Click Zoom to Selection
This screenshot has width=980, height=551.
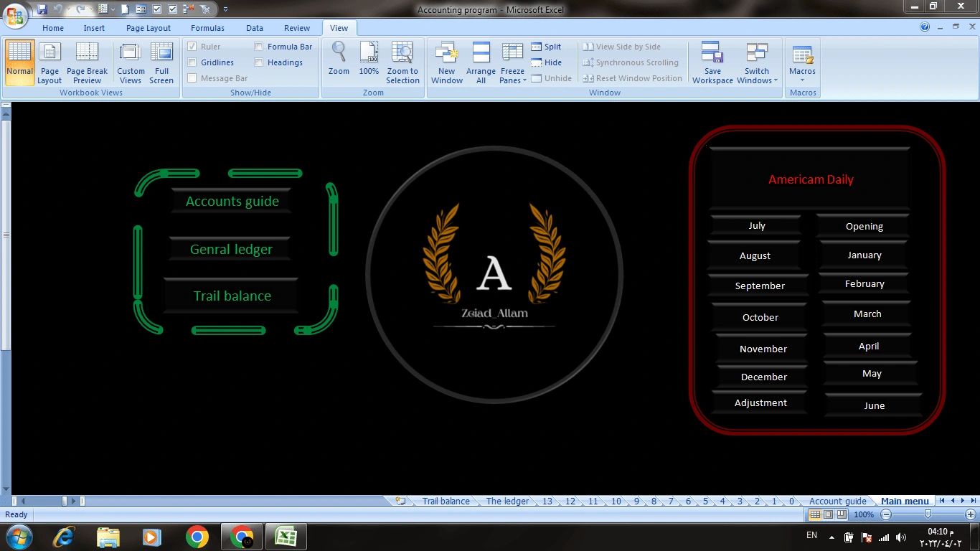coord(402,62)
